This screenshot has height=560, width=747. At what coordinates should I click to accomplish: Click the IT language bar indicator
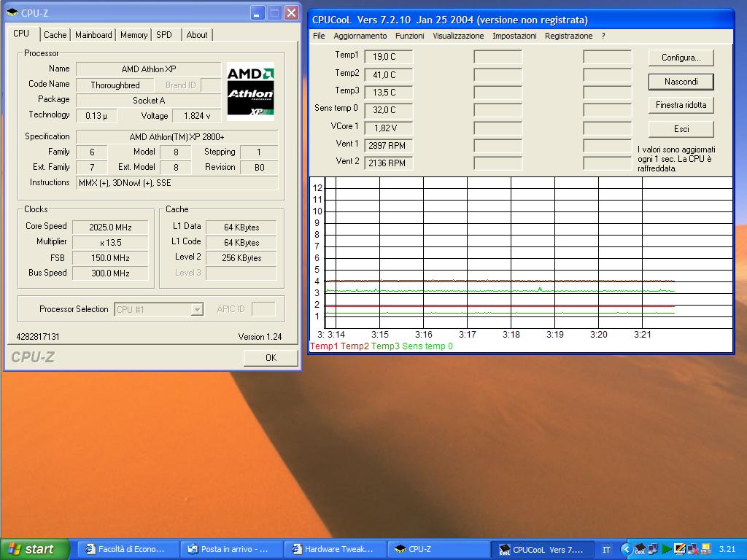pos(606,550)
